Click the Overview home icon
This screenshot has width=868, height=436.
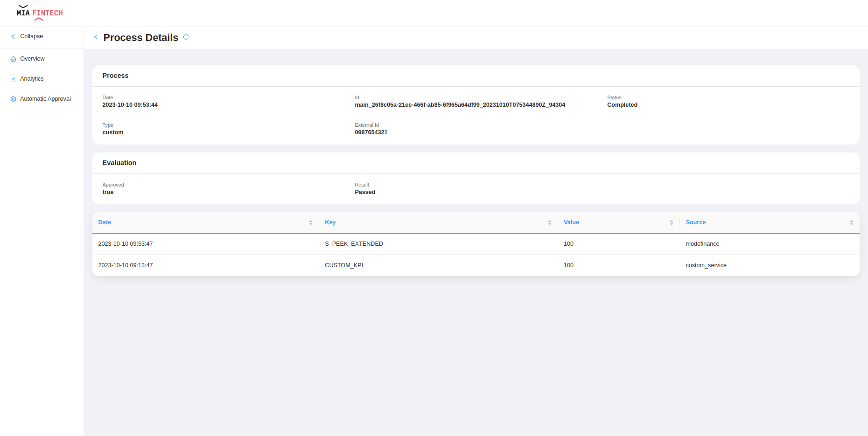point(13,59)
